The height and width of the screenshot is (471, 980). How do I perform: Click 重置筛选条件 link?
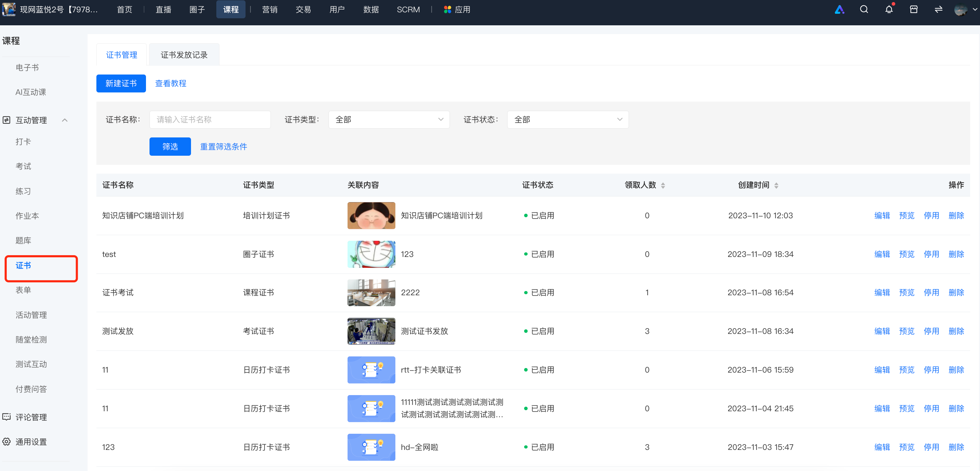[x=224, y=147]
